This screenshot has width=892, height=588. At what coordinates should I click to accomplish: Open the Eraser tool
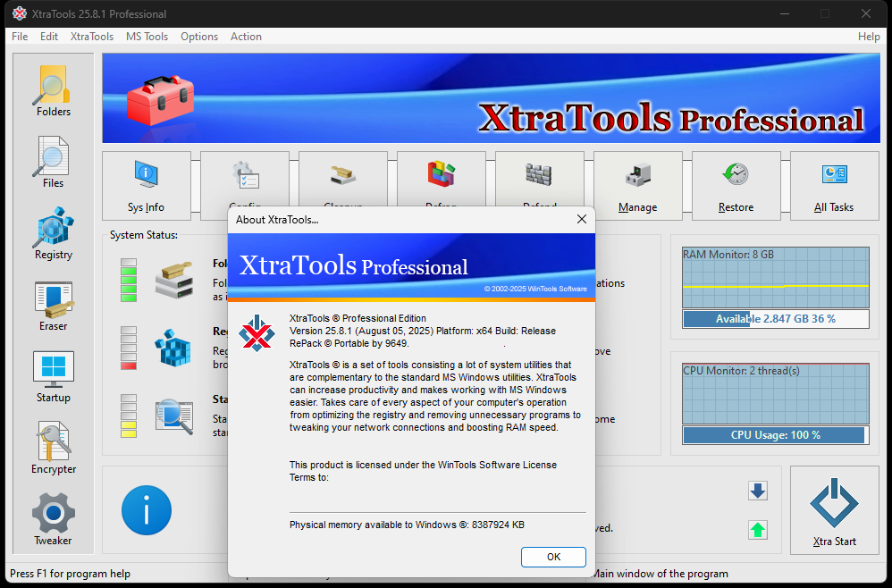click(x=54, y=306)
